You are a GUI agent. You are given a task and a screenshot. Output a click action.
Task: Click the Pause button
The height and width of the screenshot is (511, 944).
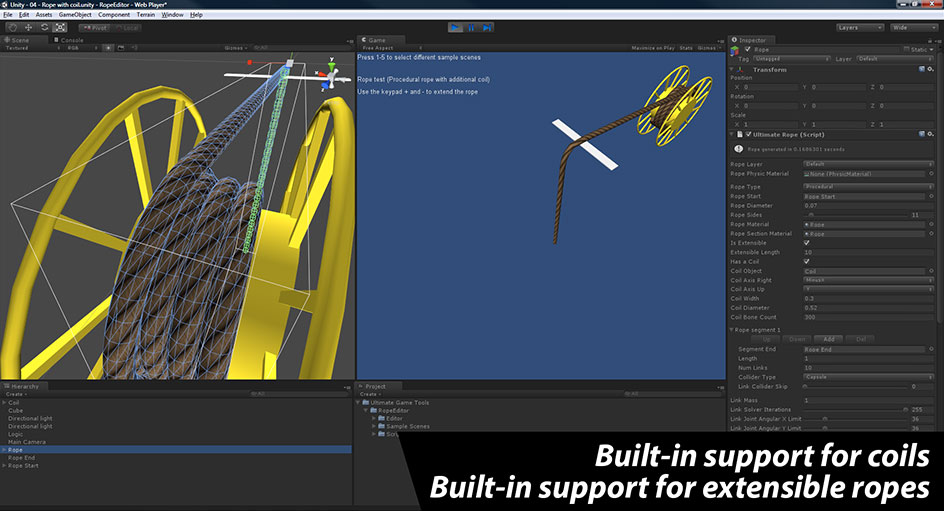click(471, 28)
